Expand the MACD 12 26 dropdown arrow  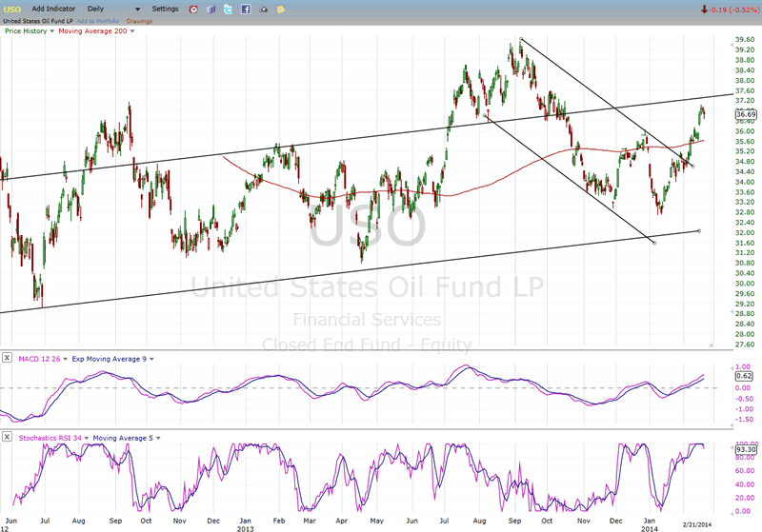click(65, 359)
